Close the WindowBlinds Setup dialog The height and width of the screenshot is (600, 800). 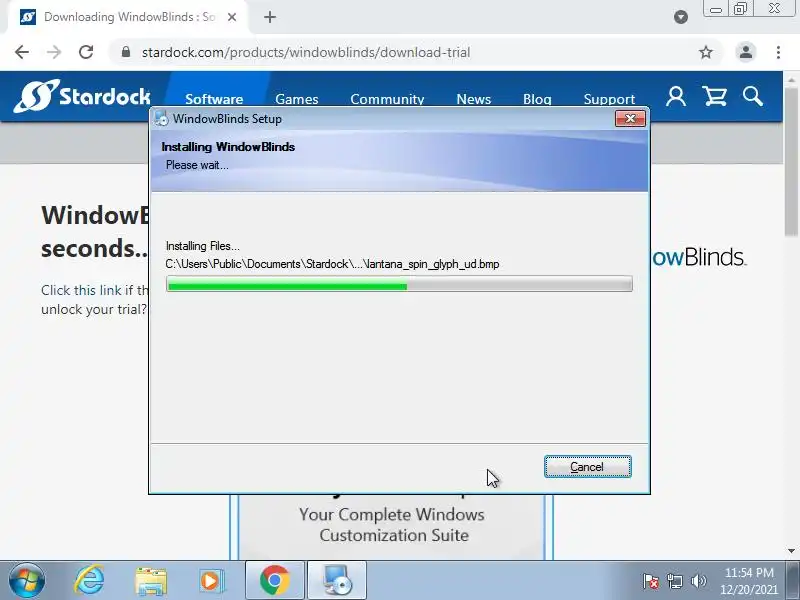(630, 118)
